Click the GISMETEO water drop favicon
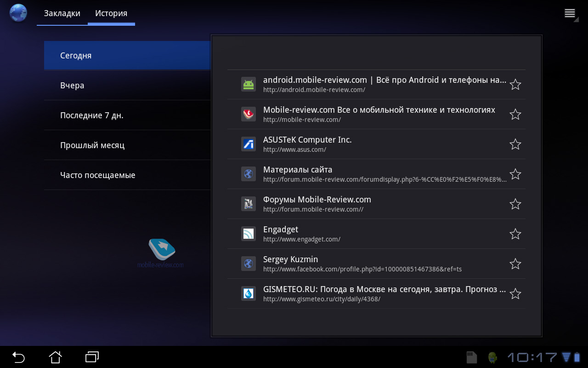This screenshot has width=588, height=368. click(248, 293)
